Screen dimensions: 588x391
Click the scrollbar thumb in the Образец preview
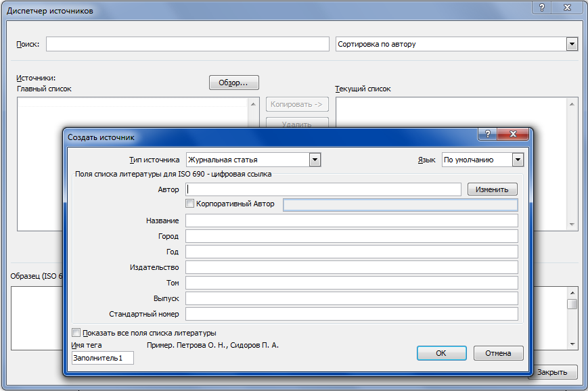pos(572,304)
